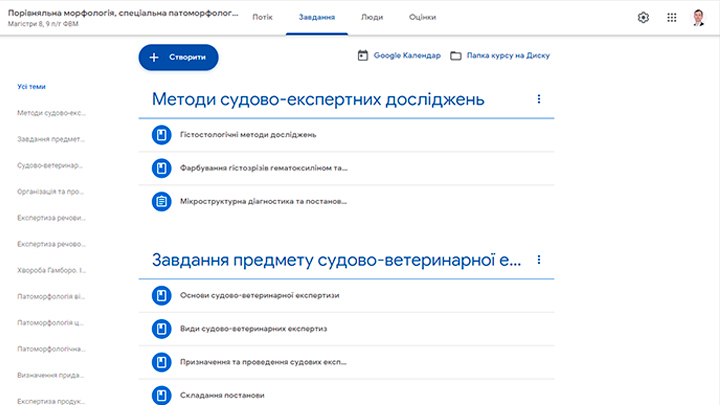Click the material icon beside Види судово-ветеринарних експертиз

(162, 329)
